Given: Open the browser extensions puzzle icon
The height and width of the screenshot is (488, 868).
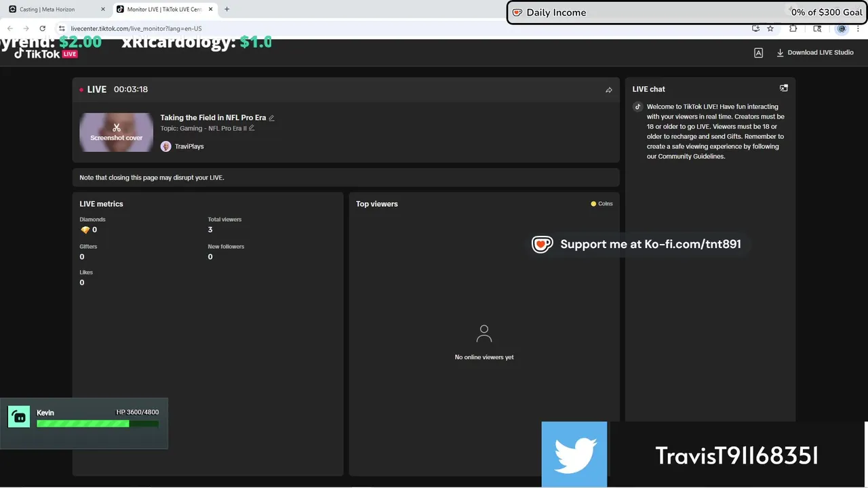Looking at the screenshot, I should coord(793,28).
